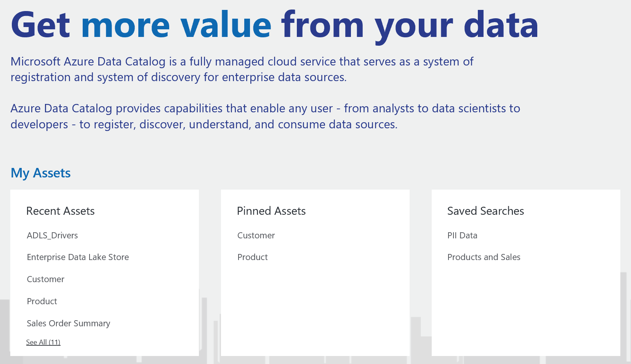Click the Saved Searches card heading
631x364 pixels.
[x=485, y=211]
